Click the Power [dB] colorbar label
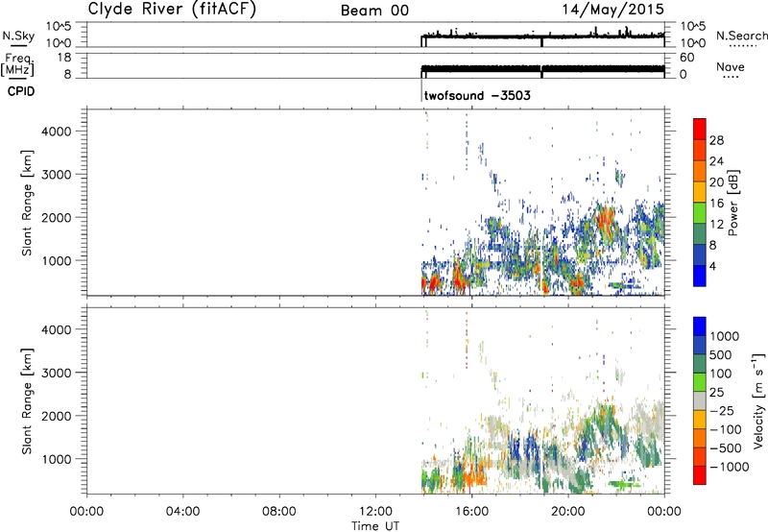Screen dimensions: 768x532 (732, 203)
